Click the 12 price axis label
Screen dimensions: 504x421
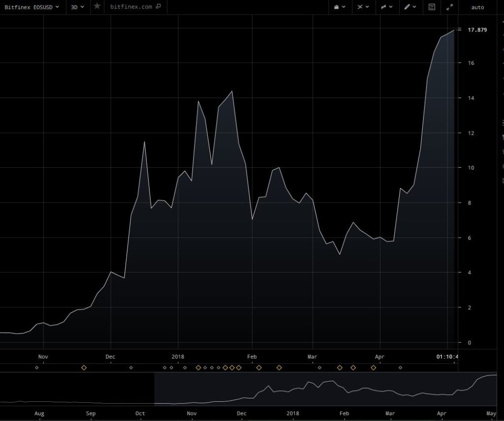[471, 133]
